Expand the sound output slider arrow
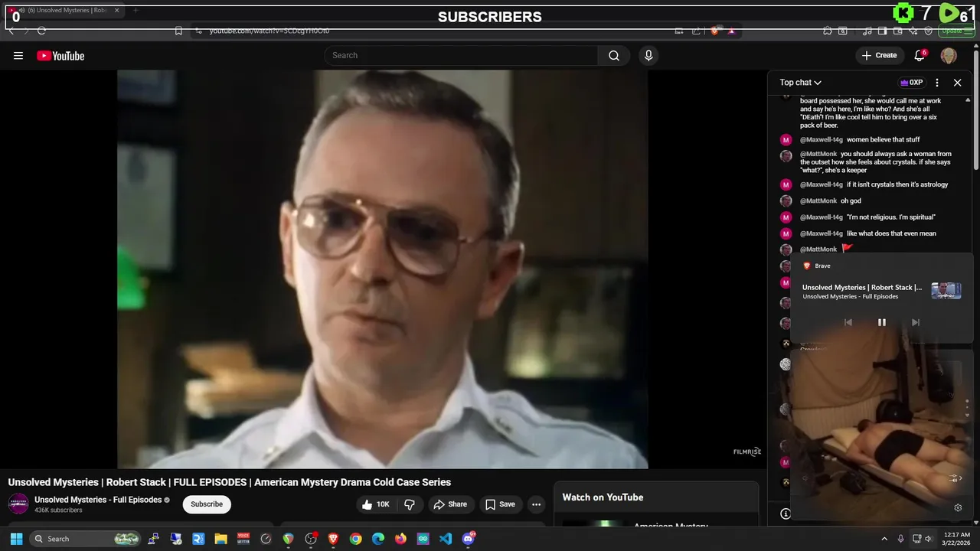The height and width of the screenshot is (551, 980). tap(955, 478)
